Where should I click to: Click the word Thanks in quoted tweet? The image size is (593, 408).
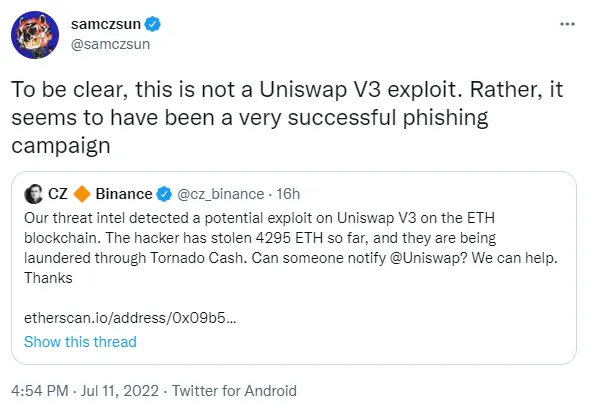pos(48,278)
